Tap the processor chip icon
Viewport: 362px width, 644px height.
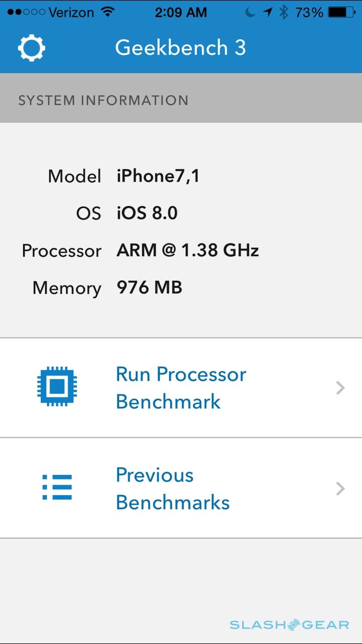[57, 387]
